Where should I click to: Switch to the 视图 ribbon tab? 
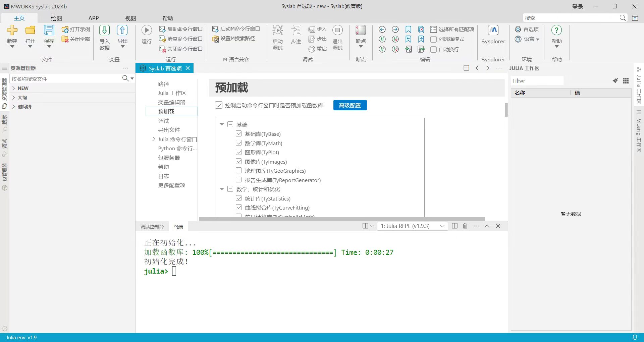coord(130,18)
